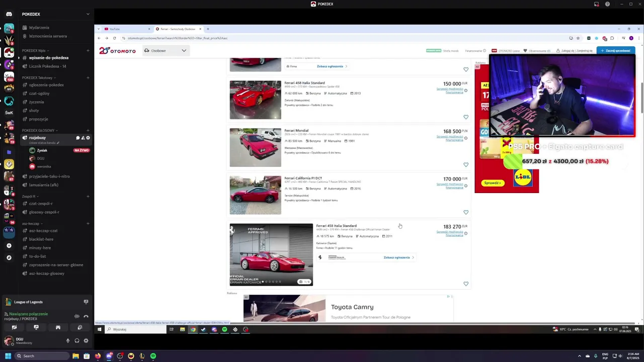Screen dimensions: 644x362
Task: Save the Ferrari Mondial listing with heart
Action: tap(466, 164)
